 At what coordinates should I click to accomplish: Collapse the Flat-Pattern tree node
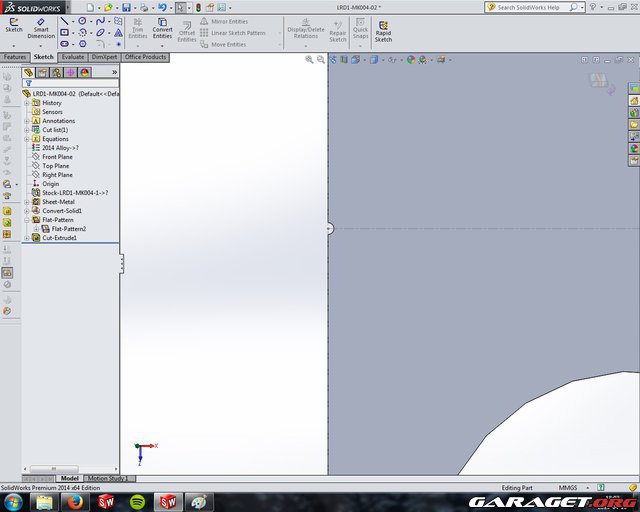[x=27, y=220]
